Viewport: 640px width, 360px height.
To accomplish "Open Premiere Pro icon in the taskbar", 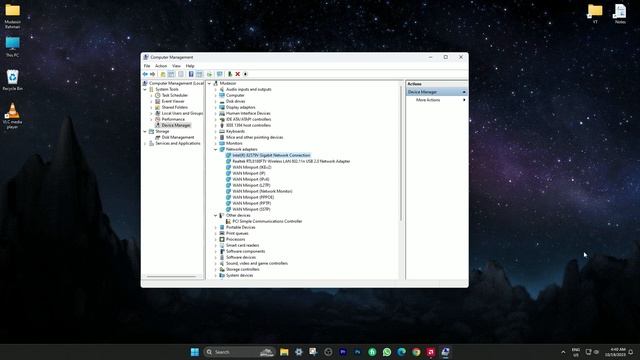I will coord(343,352).
